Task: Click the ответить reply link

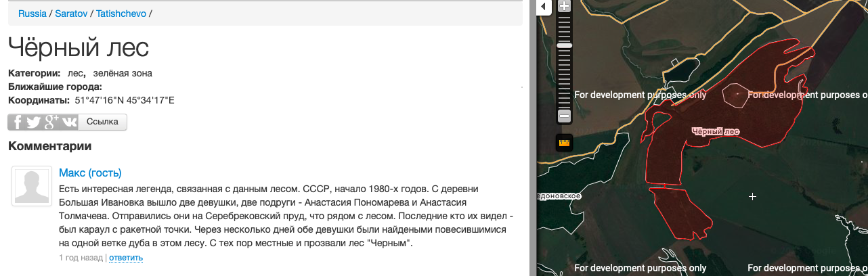Action: pos(126,258)
